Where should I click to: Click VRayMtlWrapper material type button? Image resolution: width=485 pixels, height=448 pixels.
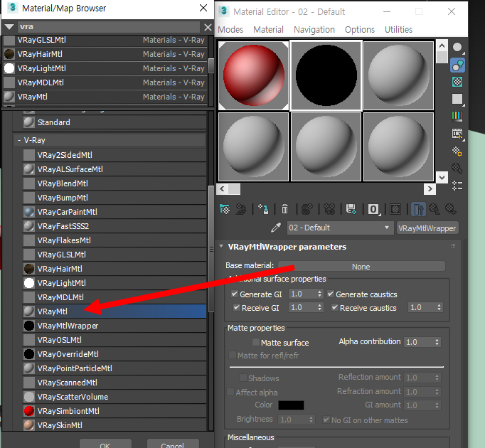click(x=427, y=228)
